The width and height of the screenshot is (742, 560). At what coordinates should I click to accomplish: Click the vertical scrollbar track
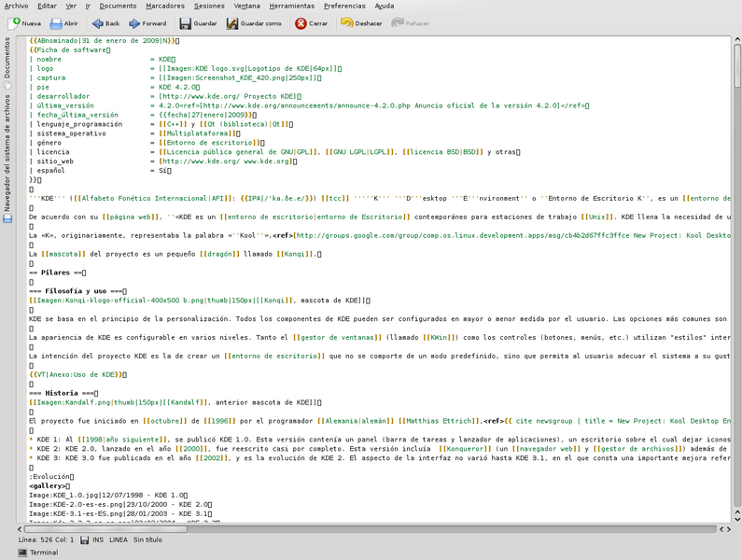coord(736,280)
